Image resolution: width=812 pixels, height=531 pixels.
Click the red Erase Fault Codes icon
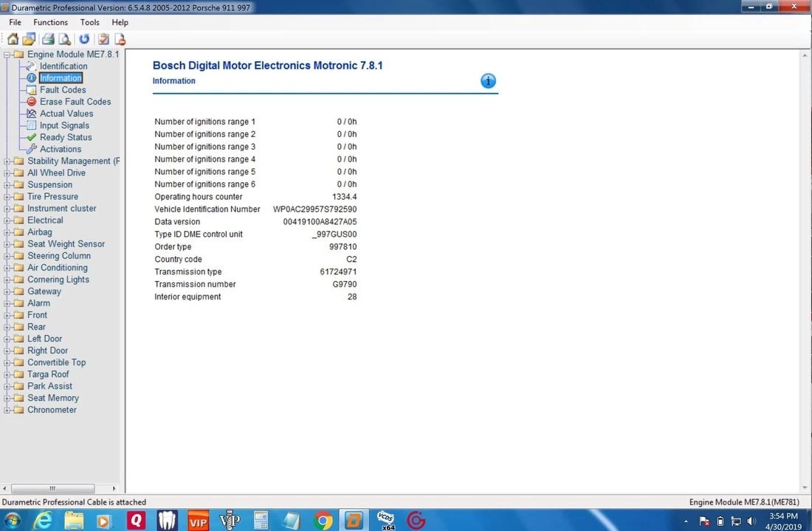tap(32, 102)
